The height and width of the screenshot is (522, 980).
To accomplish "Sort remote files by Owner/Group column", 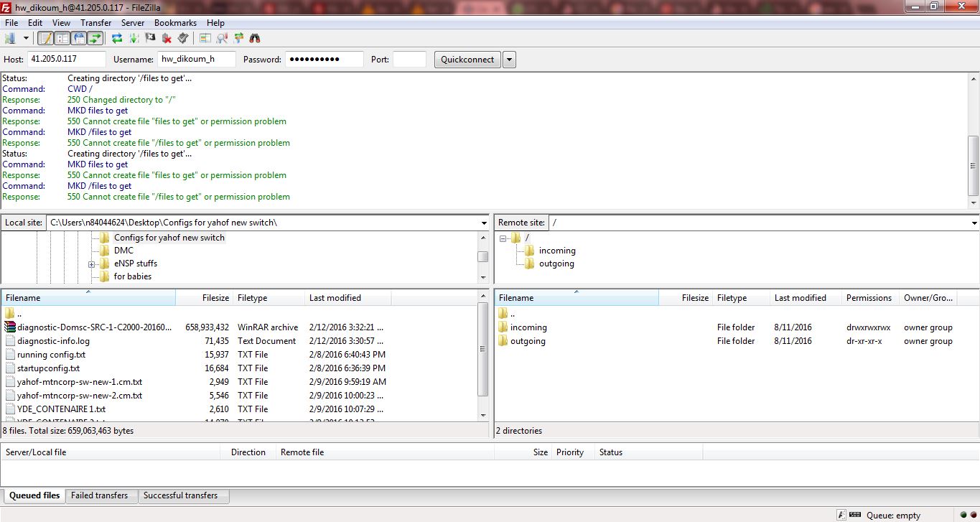I will tap(929, 298).
